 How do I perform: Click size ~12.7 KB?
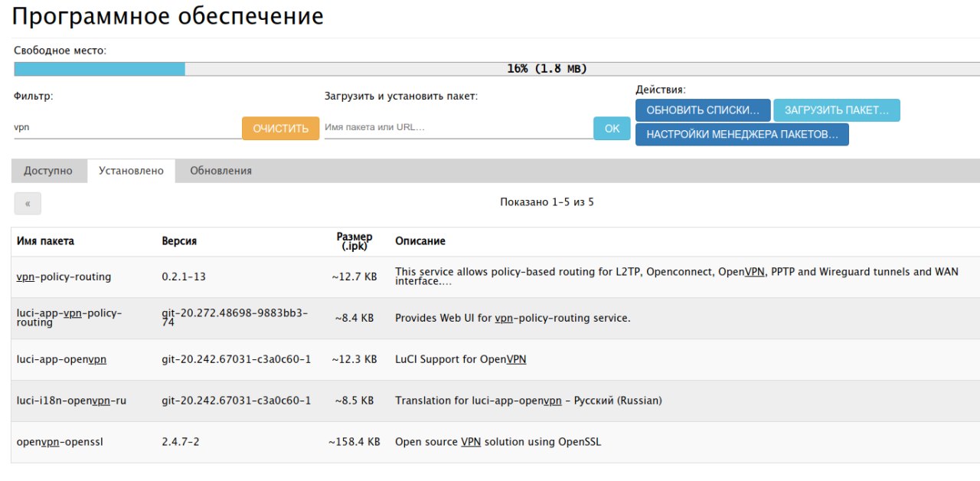[354, 276]
